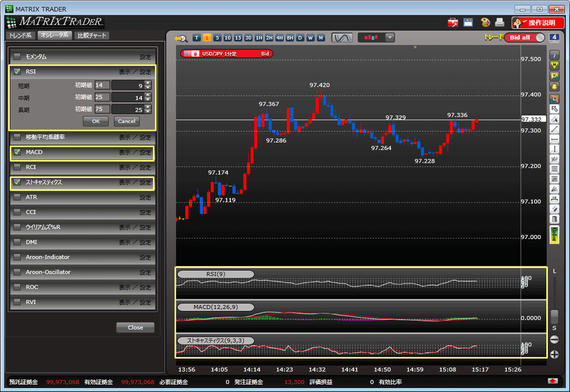The width and height of the screenshot is (570, 392).
Task: Enable the RCI checkbox
Action: pos(17,167)
